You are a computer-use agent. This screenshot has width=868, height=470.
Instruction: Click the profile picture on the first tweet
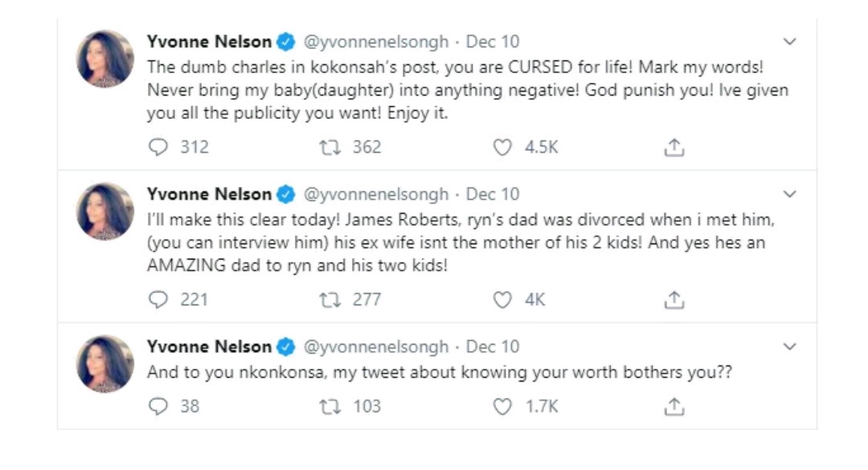click(x=105, y=59)
